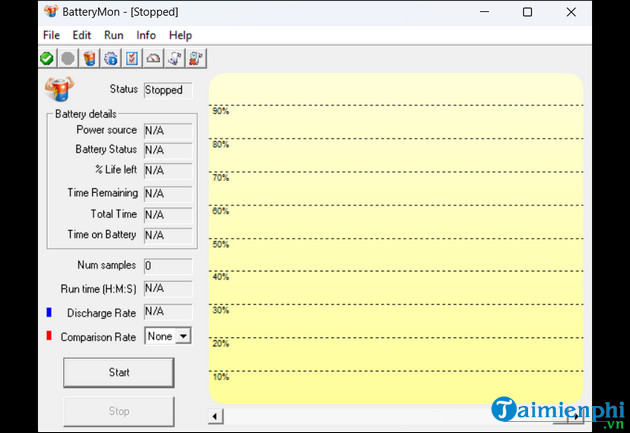This screenshot has width=630, height=433.
Task: Click the clear log red X icon
Action: (x=196, y=59)
